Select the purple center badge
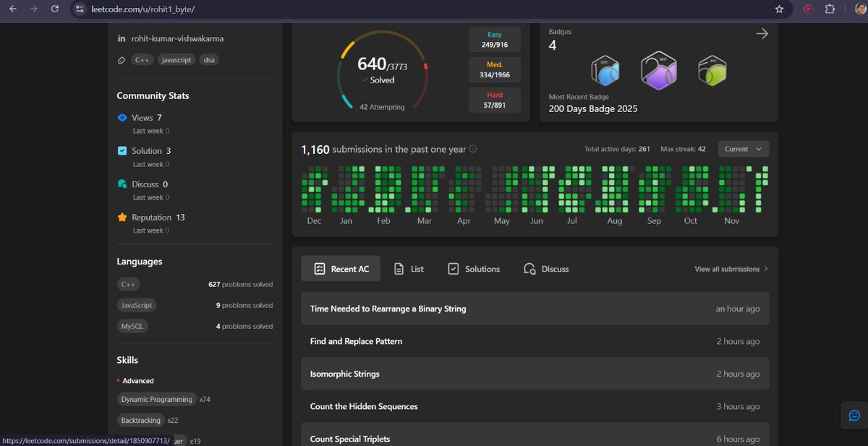Image resolution: width=868 pixels, height=446 pixels. (658, 71)
